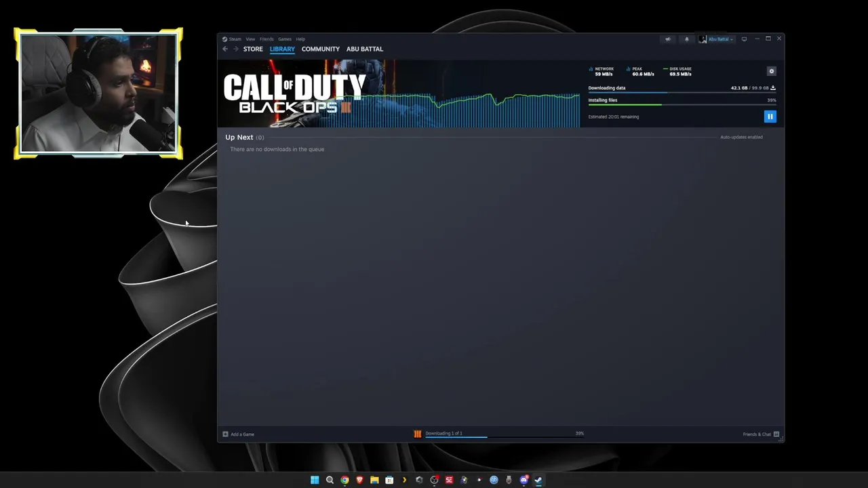Pause the Black Ops III download
The height and width of the screenshot is (488, 868).
770,117
